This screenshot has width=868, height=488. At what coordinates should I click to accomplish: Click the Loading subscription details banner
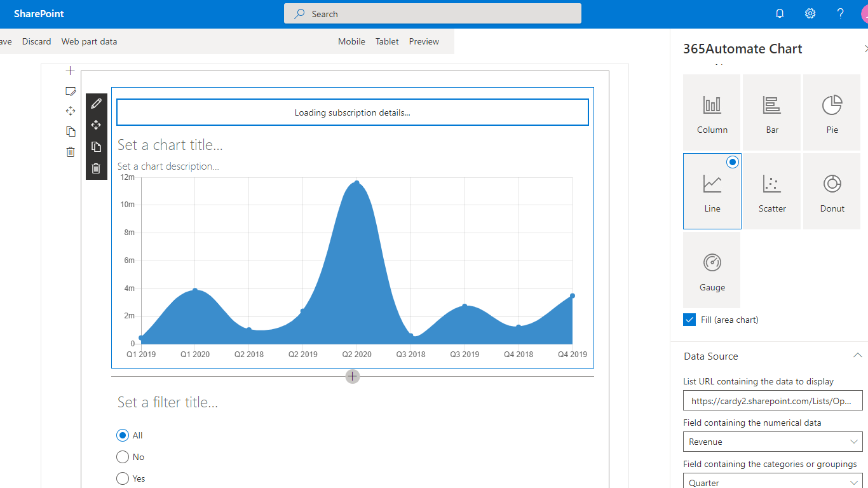pos(353,112)
